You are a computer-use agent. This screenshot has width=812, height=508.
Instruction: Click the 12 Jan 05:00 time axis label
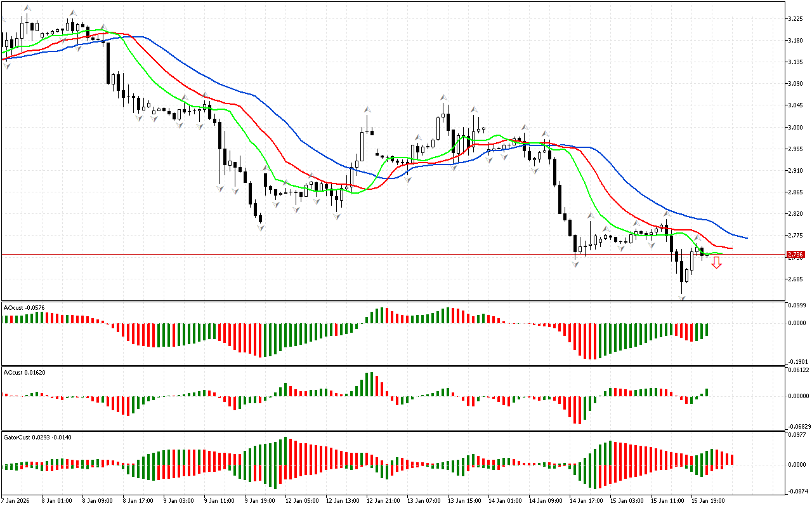tap(302, 501)
